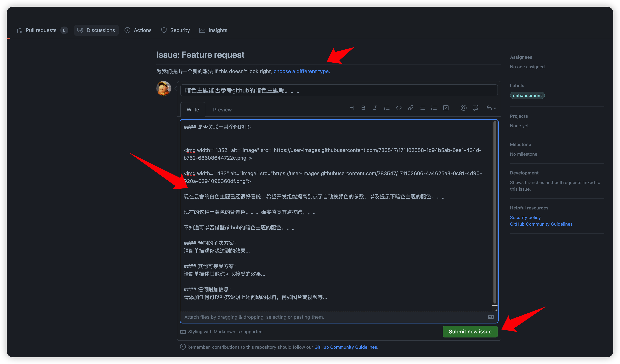Click 'No milestone' text

523,154
